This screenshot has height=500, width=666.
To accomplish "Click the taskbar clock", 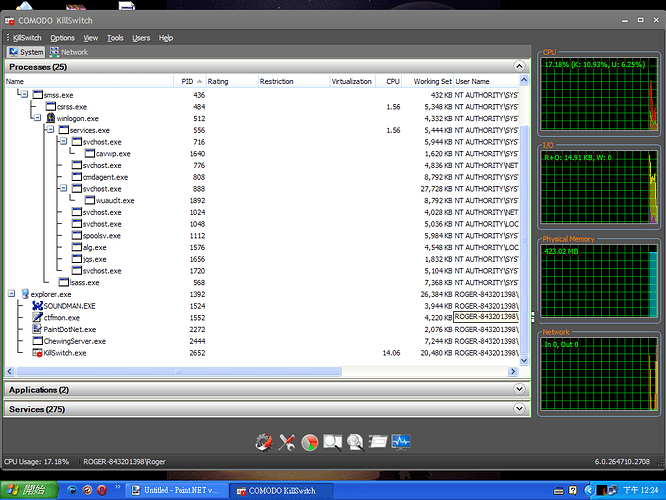I will pos(641,490).
